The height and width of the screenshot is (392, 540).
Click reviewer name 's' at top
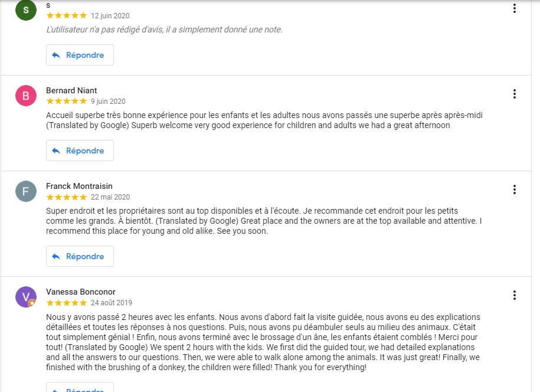click(x=48, y=5)
